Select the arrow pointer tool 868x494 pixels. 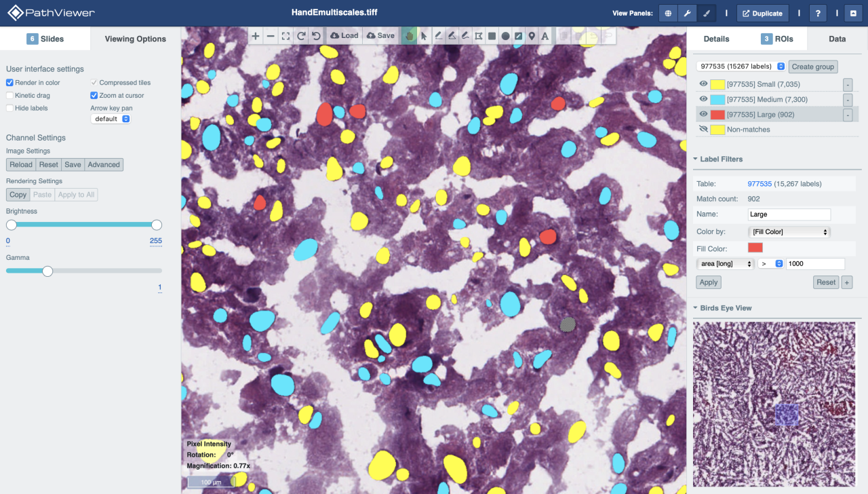click(x=424, y=36)
